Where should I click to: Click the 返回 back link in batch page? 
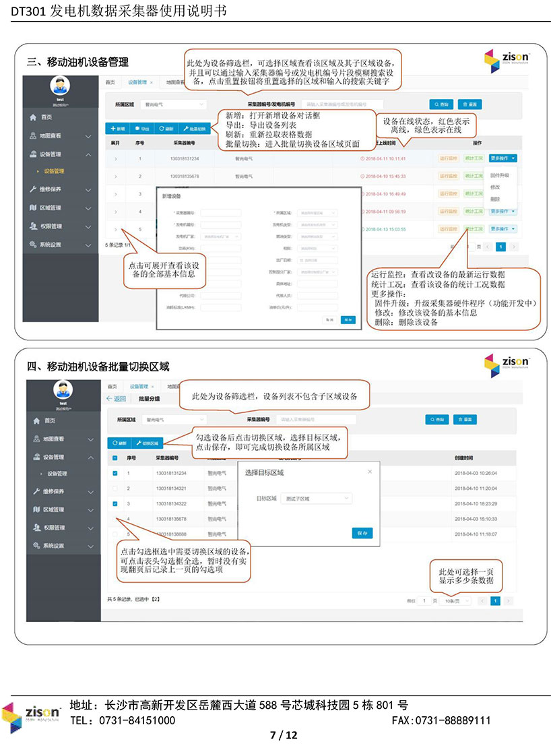[x=116, y=398]
